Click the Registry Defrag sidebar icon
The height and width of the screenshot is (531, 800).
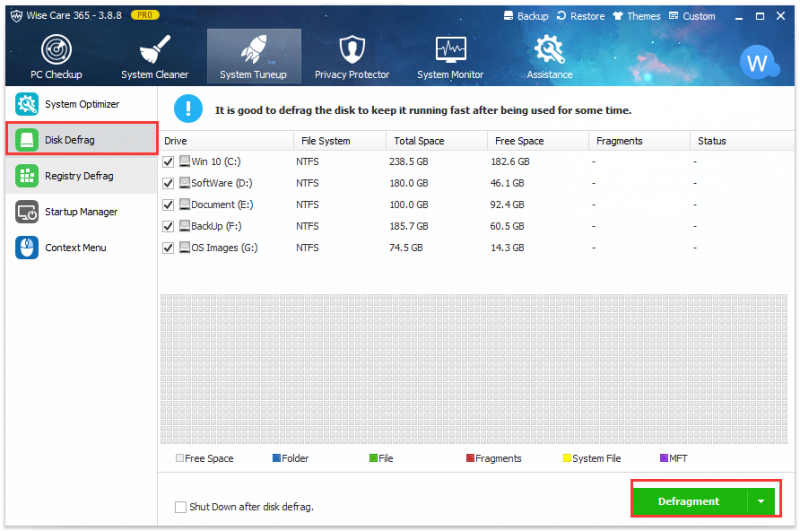[x=27, y=176]
